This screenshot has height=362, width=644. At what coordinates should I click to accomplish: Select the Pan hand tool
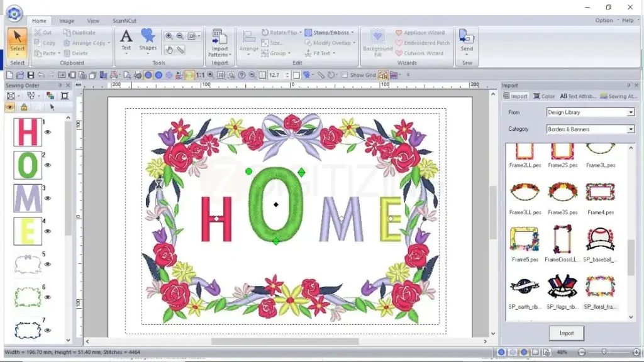coord(169,50)
